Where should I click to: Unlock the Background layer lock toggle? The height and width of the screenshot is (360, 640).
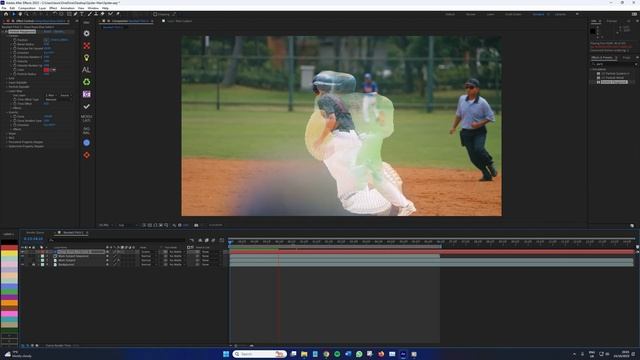(33, 264)
